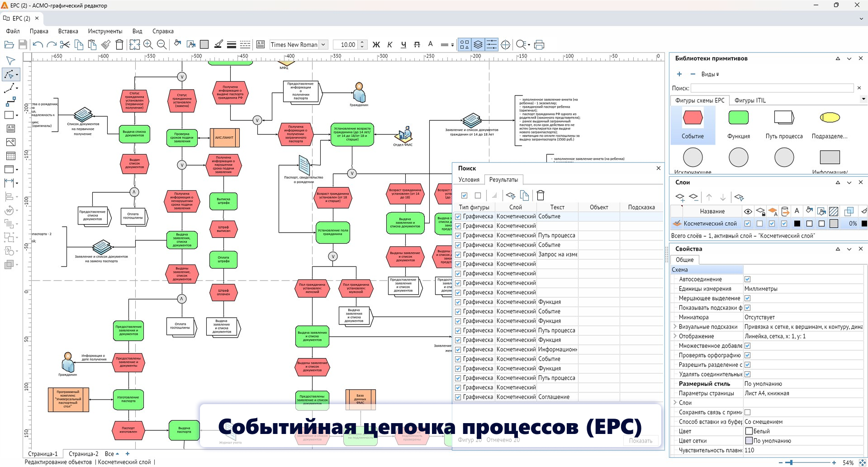Add a library with plus button

coord(679,74)
